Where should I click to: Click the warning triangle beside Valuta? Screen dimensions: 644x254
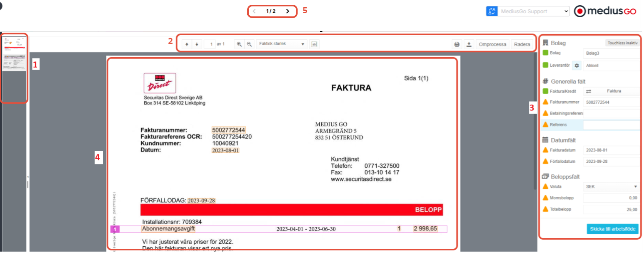pyautogui.click(x=545, y=186)
